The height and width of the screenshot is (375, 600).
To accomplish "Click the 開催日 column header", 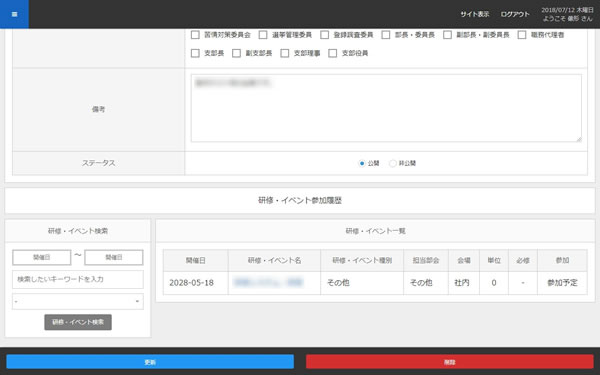I will click(x=196, y=261).
